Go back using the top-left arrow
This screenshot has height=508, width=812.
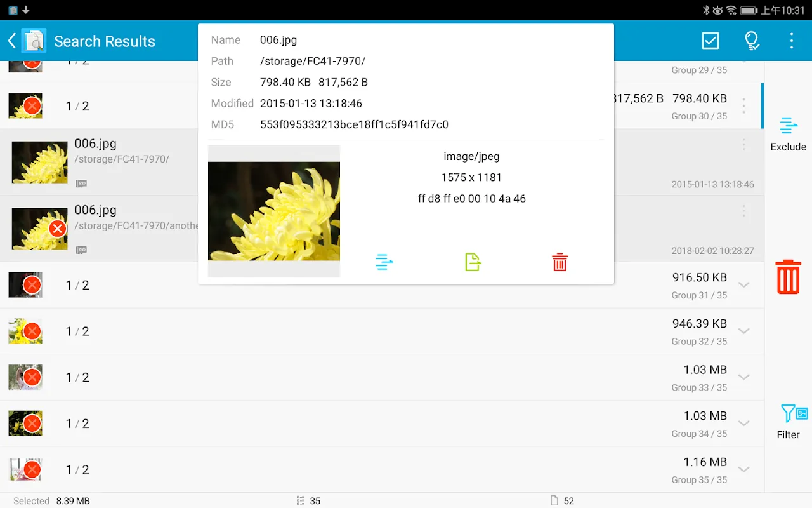11,41
